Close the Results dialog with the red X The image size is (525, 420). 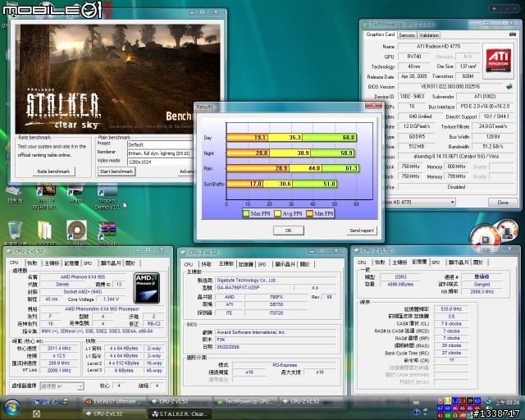373,106
